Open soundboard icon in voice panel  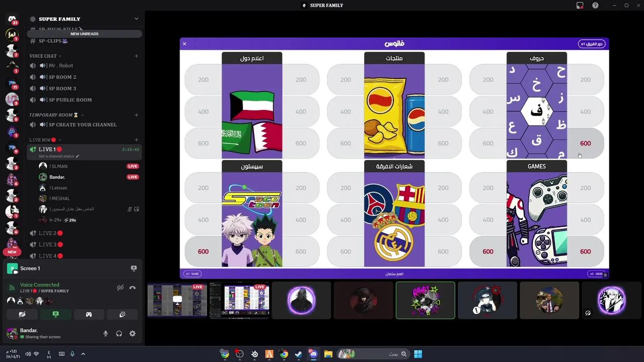point(122,314)
